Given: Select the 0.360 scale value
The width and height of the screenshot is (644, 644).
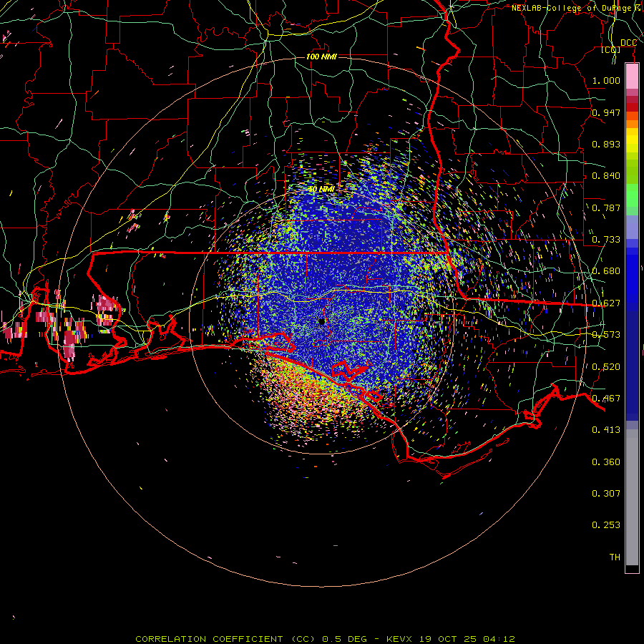Looking at the screenshot, I should (x=606, y=462).
